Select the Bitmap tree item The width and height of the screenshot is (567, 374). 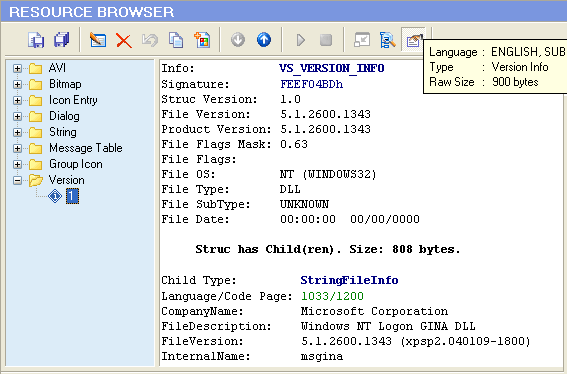coord(65,84)
